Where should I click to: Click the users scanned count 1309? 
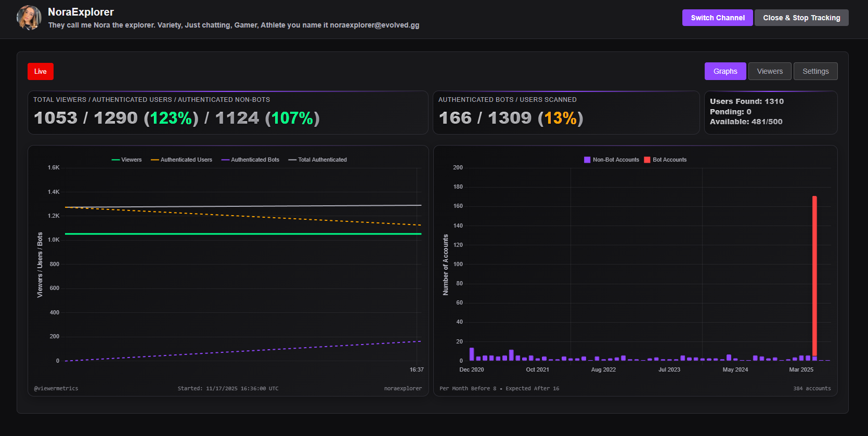pos(510,118)
